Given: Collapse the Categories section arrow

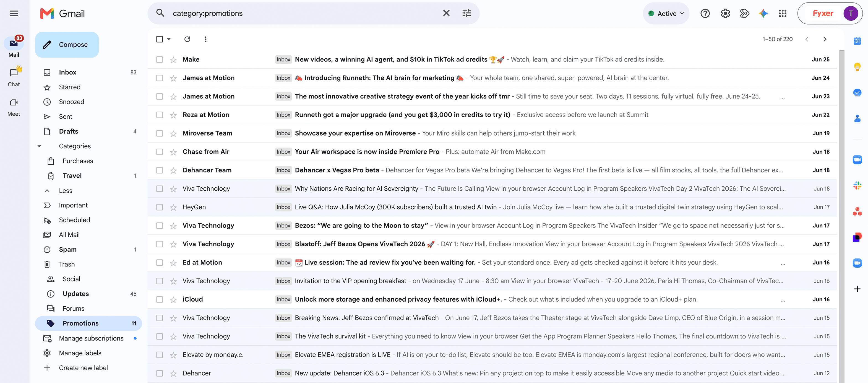Looking at the screenshot, I should coord(39,146).
